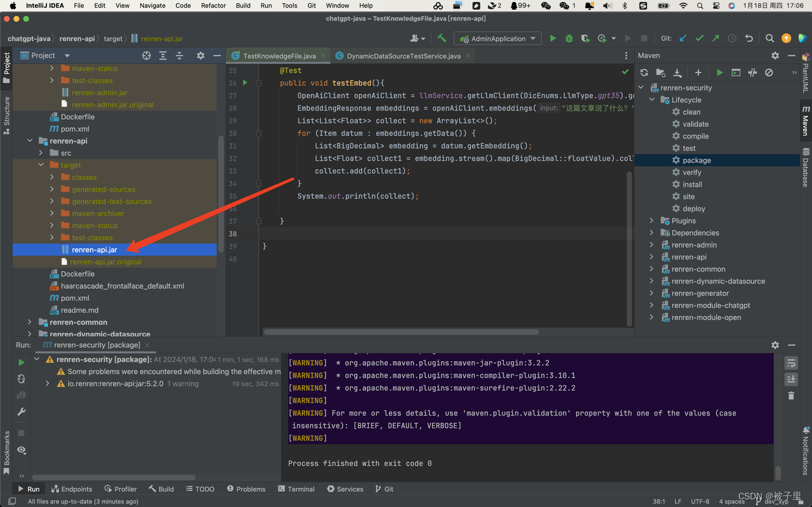
Task: Click run gutter icon beside testEmbed
Action: pyautogui.click(x=245, y=82)
